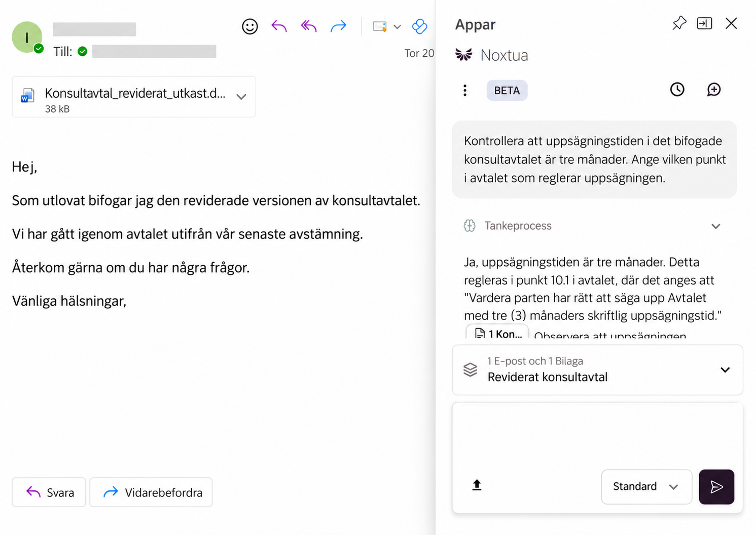Click the pop-out panel icon
This screenshot has height=535, width=756.
tap(704, 23)
